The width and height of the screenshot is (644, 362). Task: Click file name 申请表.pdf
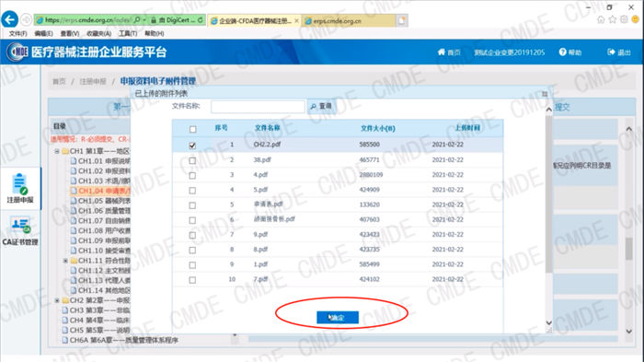pos(269,204)
